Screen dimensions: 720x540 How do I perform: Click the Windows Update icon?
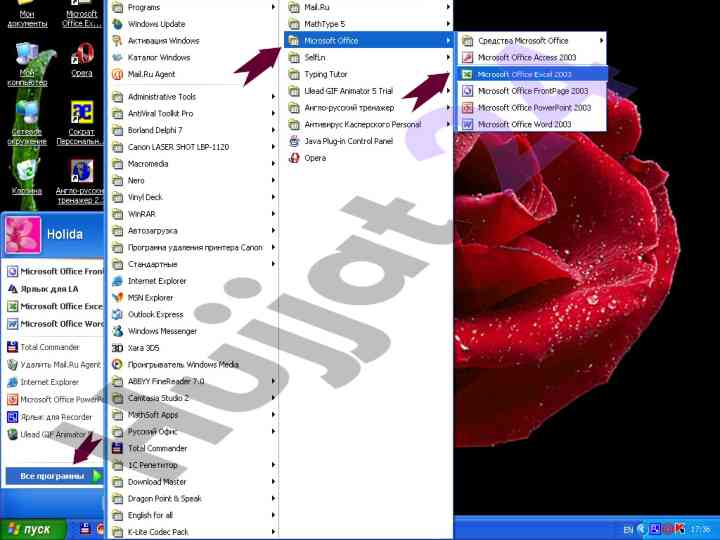tap(118, 24)
